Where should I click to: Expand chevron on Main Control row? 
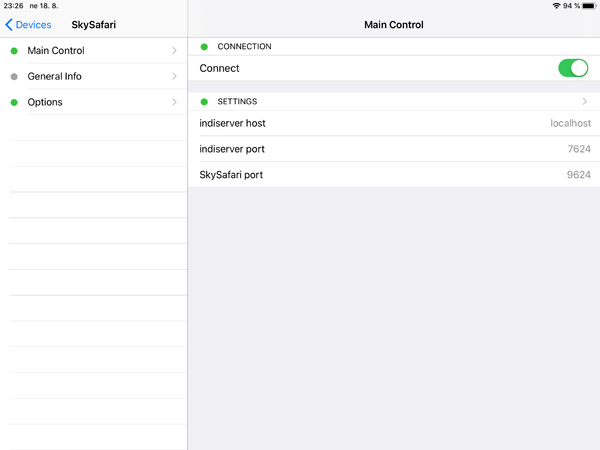coord(174,51)
